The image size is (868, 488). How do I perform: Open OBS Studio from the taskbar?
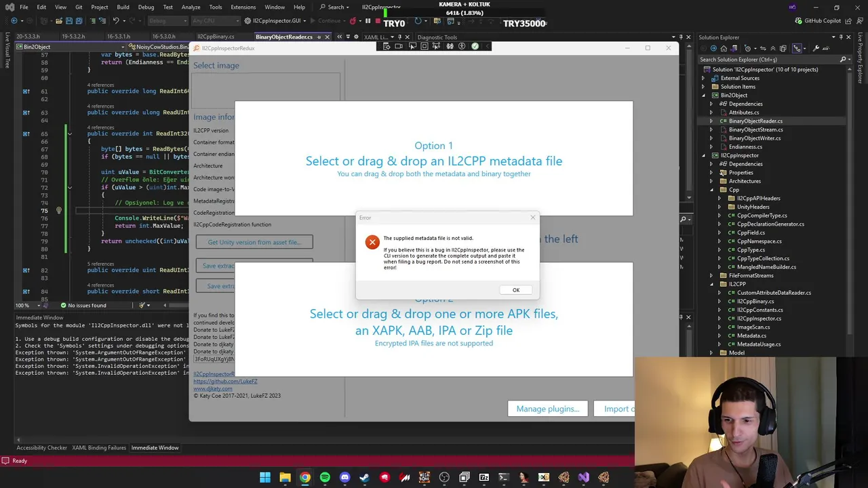pyautogui.click(x=444, y=477)
